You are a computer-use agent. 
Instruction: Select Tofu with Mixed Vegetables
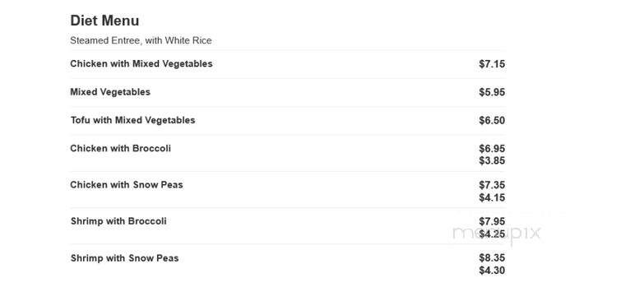pyautogui.click(x=132, y=120)
